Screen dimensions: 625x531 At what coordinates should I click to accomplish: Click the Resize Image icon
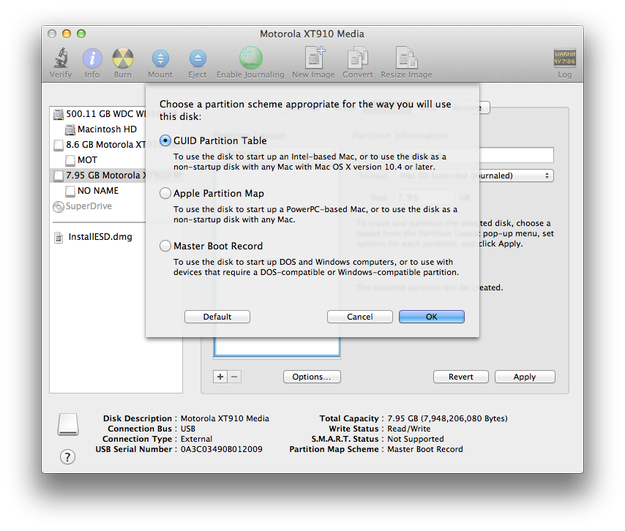[x=406, y=58]
